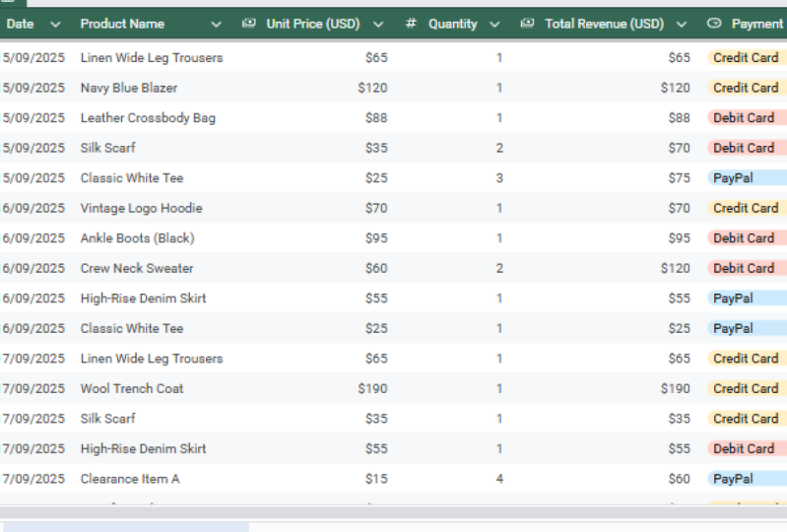Click the quantity 4 cell for Clearance Item A
The image size is (787, 532).
[x=499, y=479]
